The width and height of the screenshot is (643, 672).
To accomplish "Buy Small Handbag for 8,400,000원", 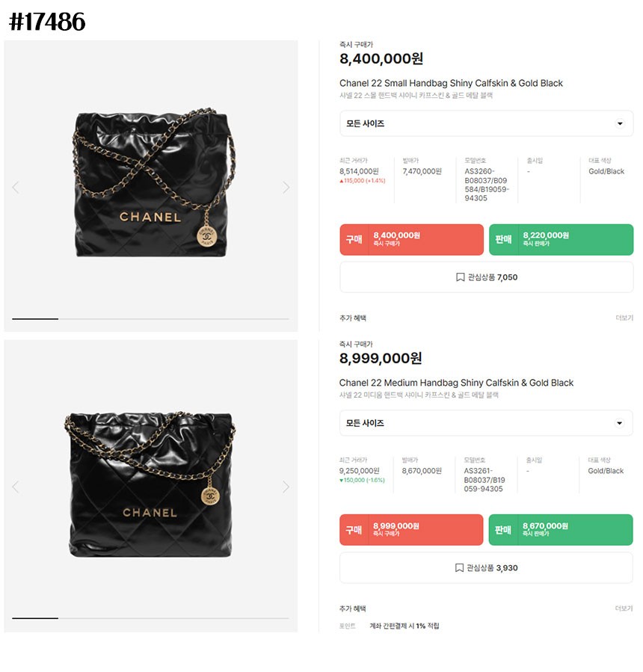I will [x=411, y=239].
